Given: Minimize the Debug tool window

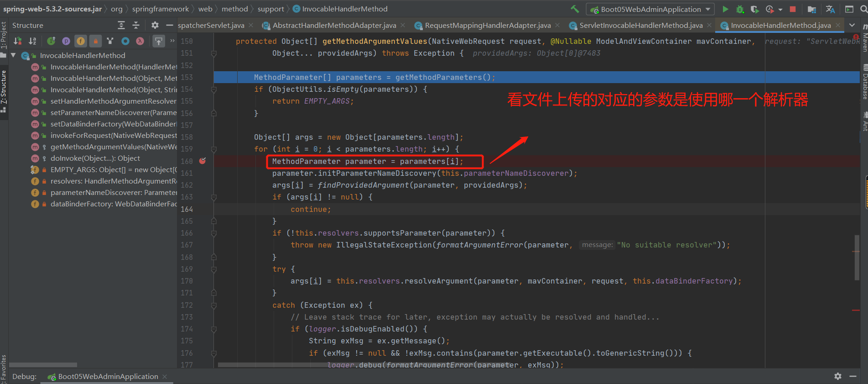Looking at the screenshot, I should tap(853, 376).
